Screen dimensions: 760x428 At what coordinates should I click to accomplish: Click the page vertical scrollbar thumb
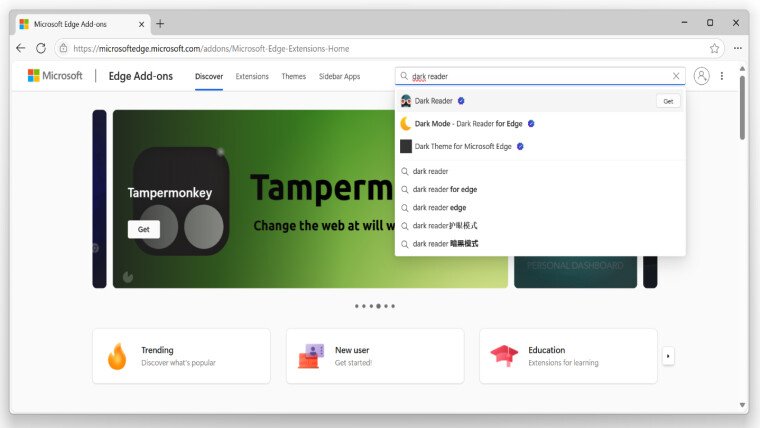pyautogui.click(x=742, y=108)
